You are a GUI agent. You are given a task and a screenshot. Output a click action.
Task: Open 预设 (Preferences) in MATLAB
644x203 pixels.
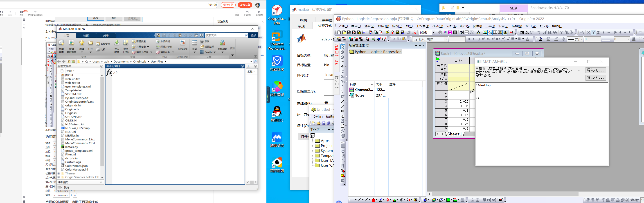pyautogui.click(x=205, y=41)
